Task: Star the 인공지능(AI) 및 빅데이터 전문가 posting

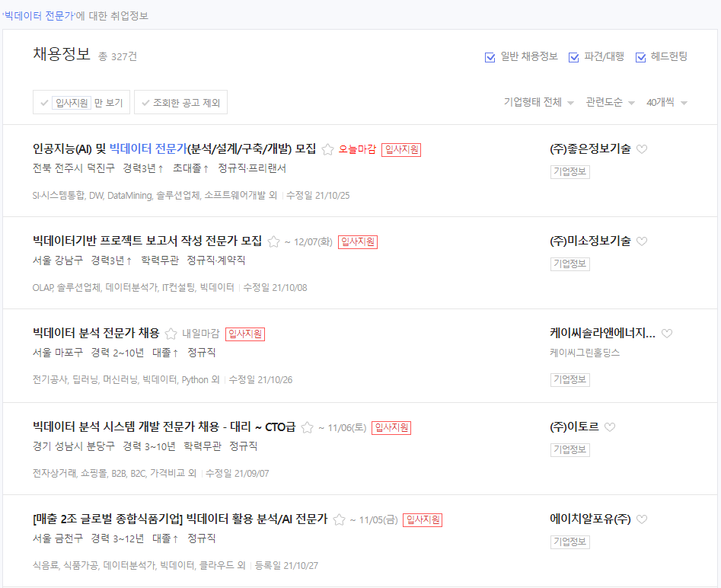Action: click(326, 149)
